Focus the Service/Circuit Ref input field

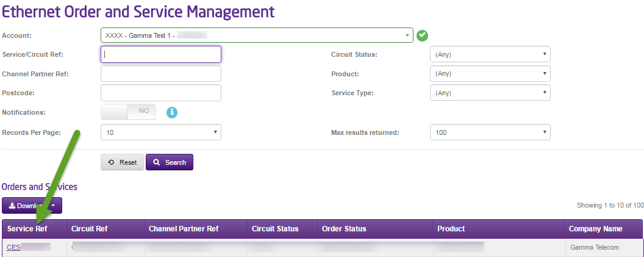click(160, 54)
